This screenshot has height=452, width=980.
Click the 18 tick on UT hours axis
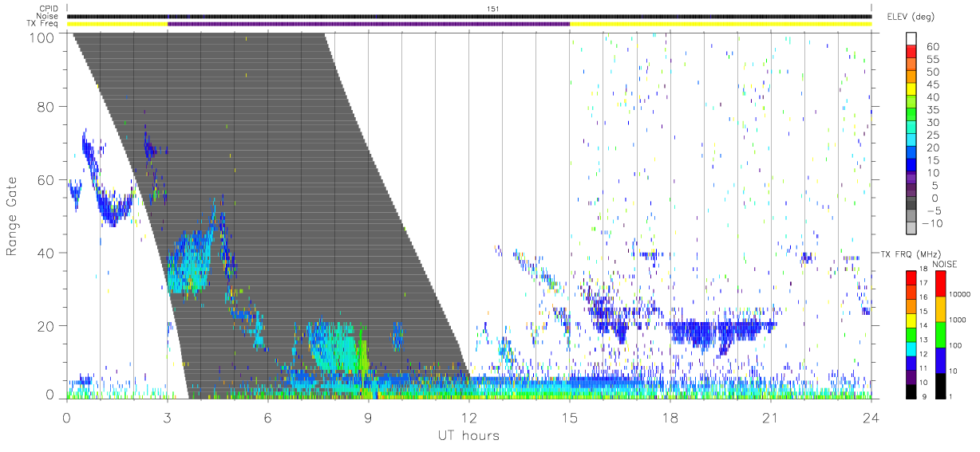670,417
